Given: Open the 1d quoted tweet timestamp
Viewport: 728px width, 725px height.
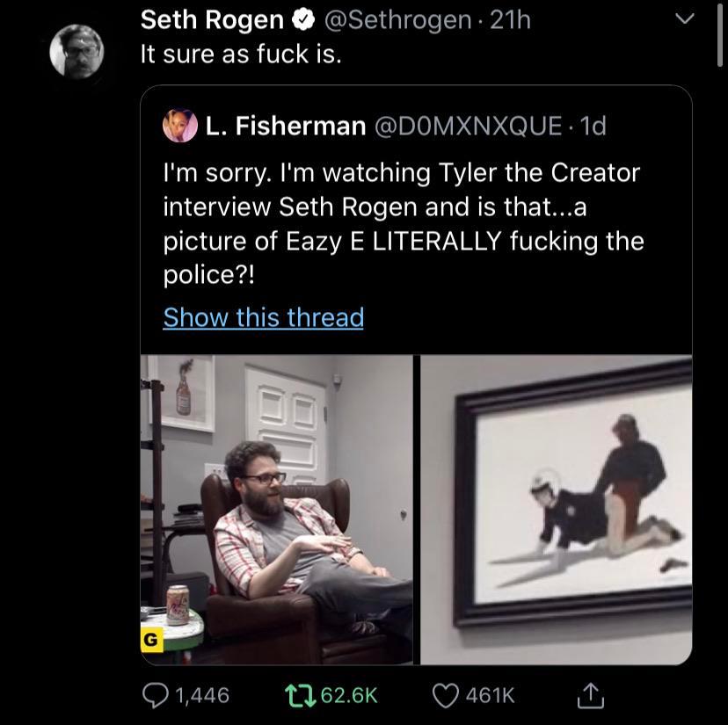Looking at the screenshot, I should [593, 127].
